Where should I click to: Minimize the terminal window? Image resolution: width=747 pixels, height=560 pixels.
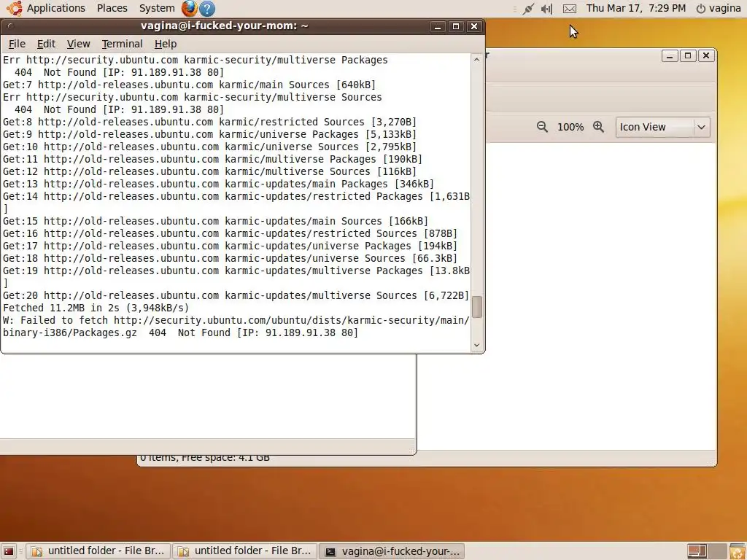[438, 26]
